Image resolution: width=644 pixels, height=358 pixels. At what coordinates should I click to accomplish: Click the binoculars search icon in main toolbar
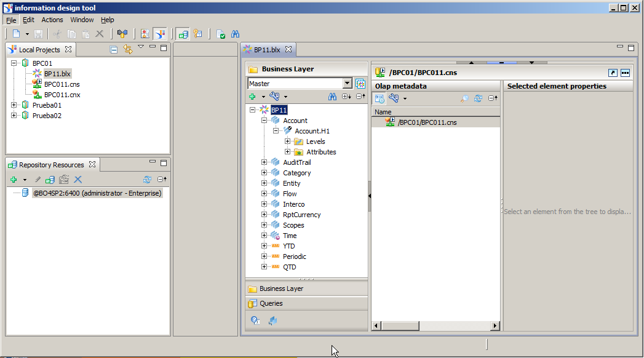tap(235, 34)
